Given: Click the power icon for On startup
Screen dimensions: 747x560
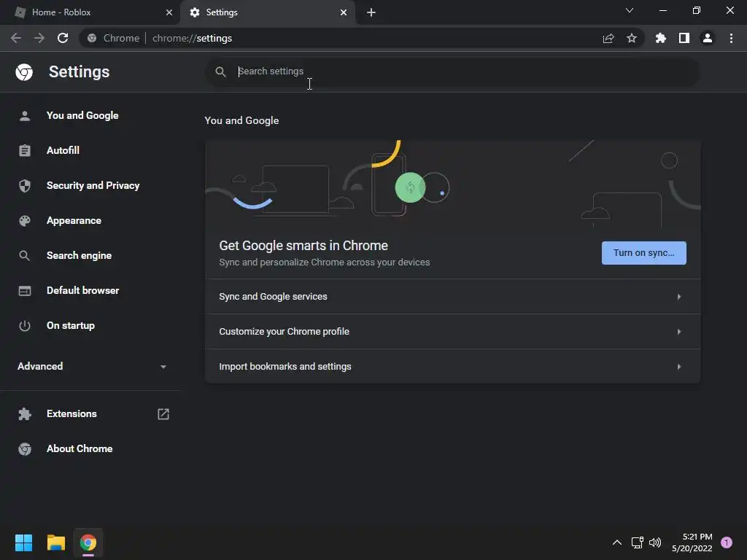Looking at the screenshot, I should click(x=25, y=326).
